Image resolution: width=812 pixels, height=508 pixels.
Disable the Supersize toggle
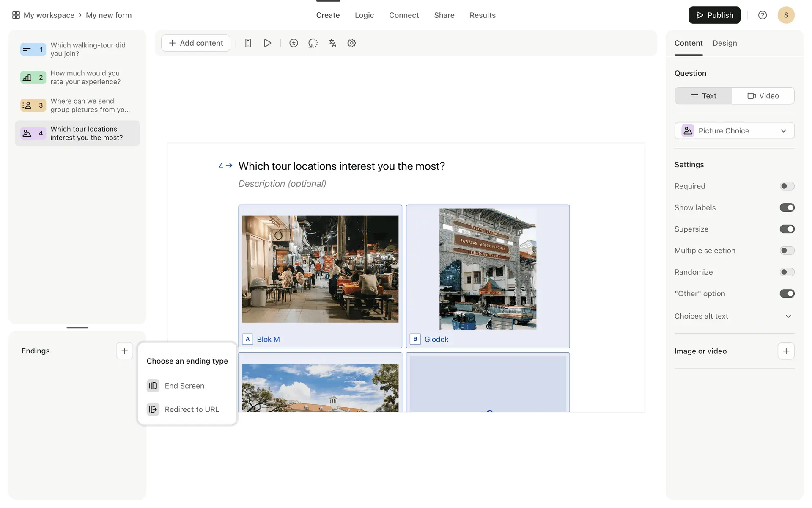click(787, 229)
